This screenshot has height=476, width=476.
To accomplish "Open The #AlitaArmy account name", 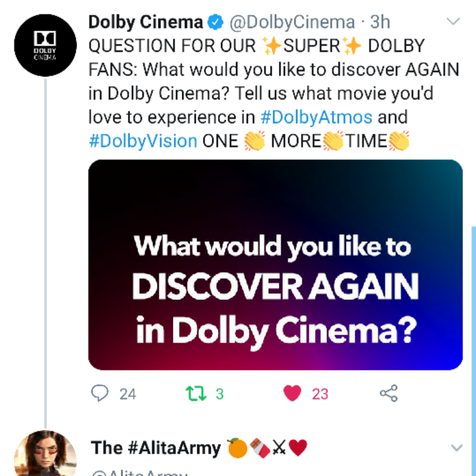I will [x=156, y=448].
